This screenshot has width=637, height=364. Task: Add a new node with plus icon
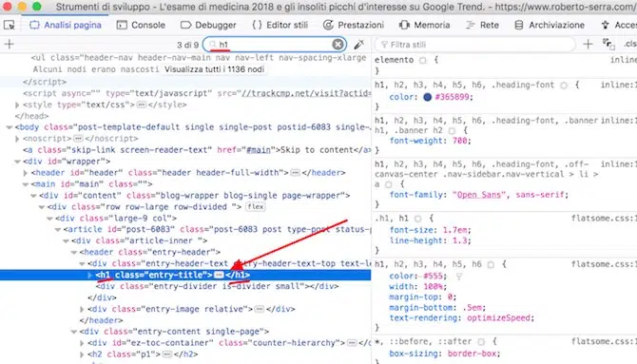click(9, 45)
